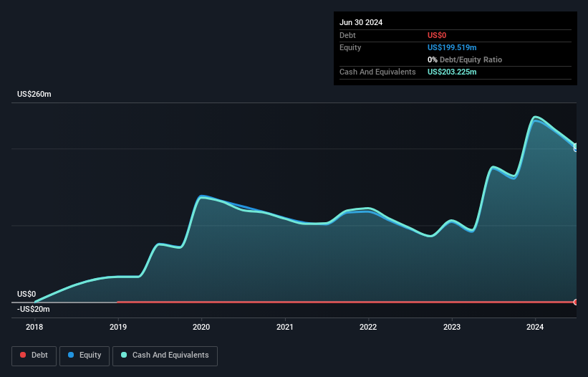Click the -US$20m y-axis label
The height and width of the screenshot is (377, 588).
click(x=34, y=309)
